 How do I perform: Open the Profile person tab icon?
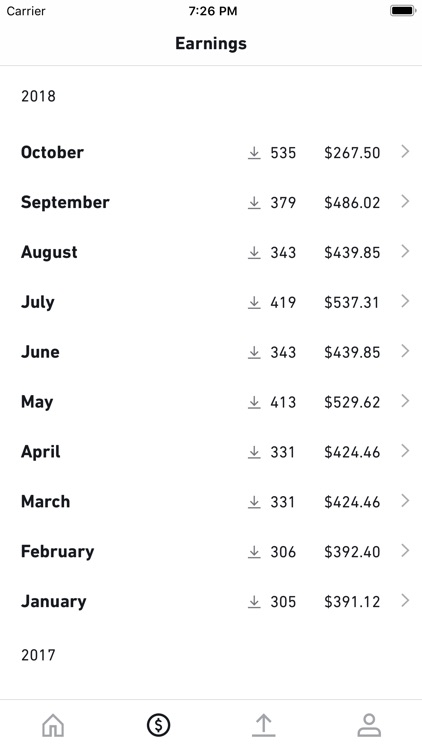(369, 725)
